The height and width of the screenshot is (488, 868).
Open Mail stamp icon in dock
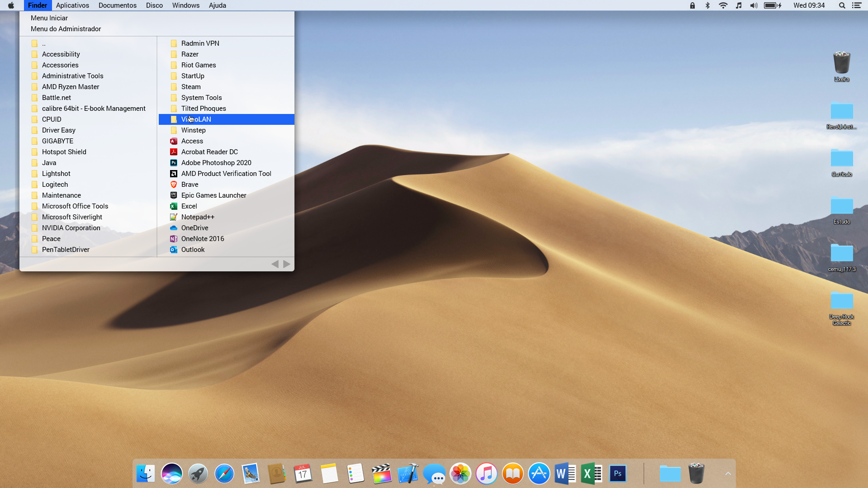click(x=251, y=474)
